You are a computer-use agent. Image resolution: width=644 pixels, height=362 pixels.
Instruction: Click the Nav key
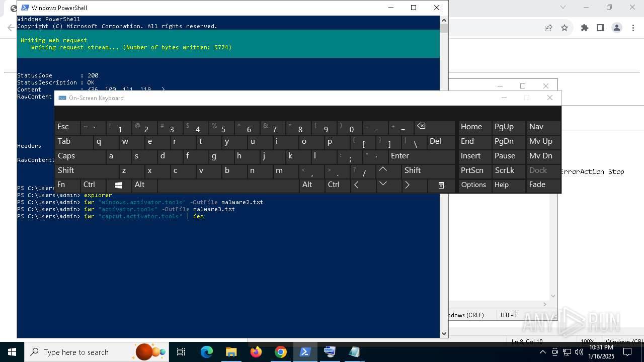pos(543,127)
